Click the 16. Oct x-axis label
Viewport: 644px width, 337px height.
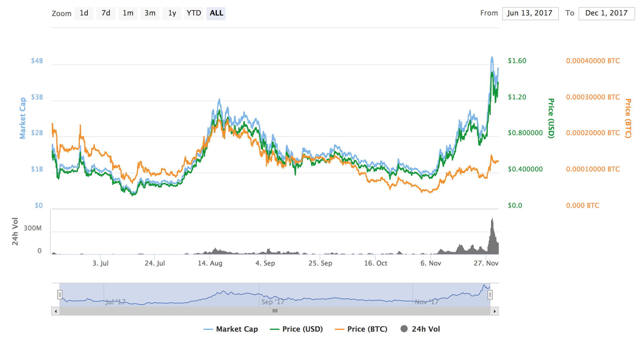(376, 263)
